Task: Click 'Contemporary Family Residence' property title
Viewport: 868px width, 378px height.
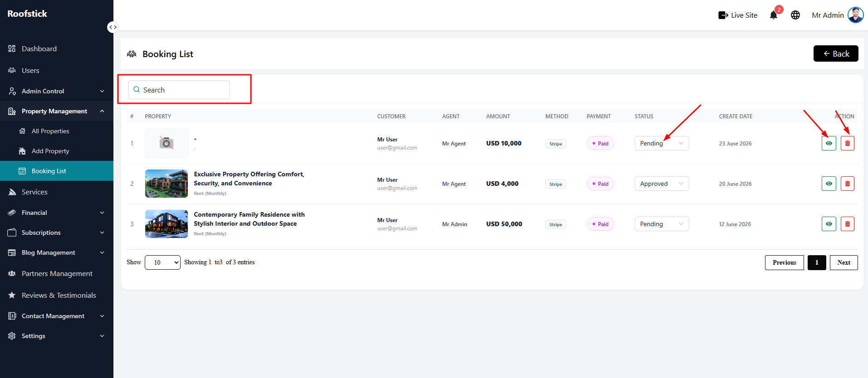Action: (249, 219)
